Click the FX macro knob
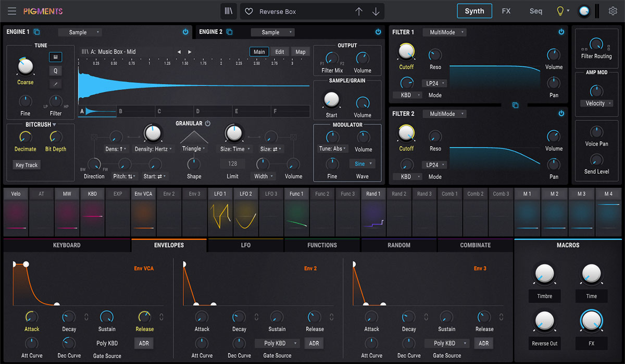The image size is (625, 364). pyautogui.click(x=591, y=321)
